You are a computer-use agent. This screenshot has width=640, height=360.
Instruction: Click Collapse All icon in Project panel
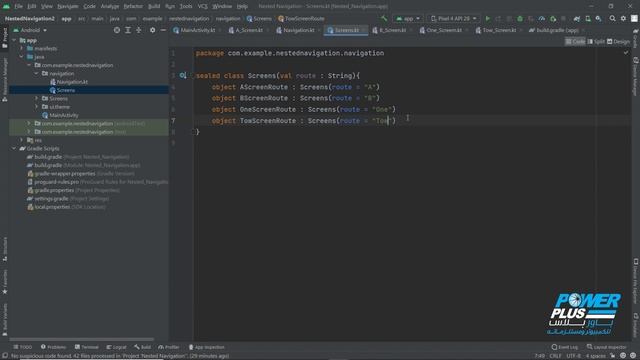(139, 30)
